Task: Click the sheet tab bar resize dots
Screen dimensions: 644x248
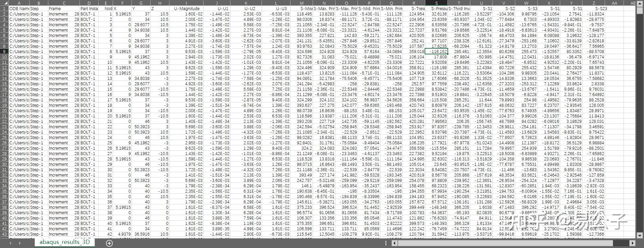Action: click(386, 243)
